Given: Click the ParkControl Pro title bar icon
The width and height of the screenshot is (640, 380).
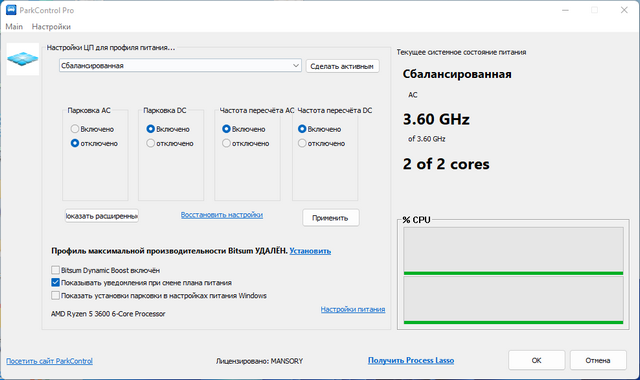Looking at the screenshot, I should [x=11, y=10].
